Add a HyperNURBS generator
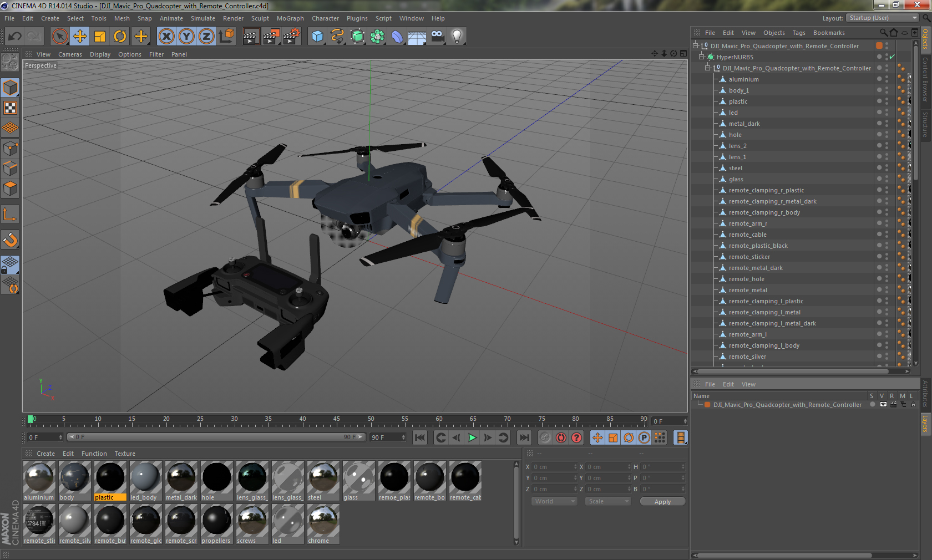 (357, 37)
